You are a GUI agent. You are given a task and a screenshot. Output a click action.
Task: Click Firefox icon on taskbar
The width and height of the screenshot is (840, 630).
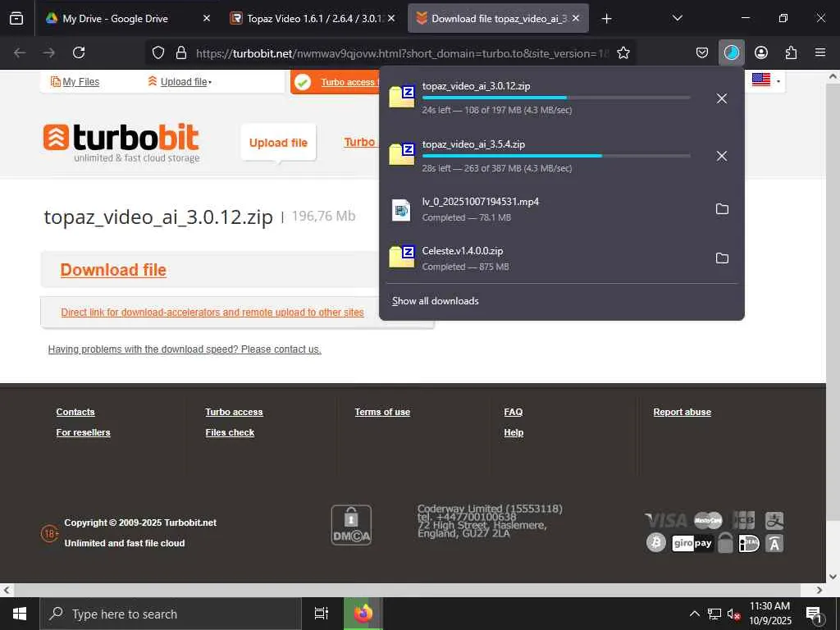point(363,614)
